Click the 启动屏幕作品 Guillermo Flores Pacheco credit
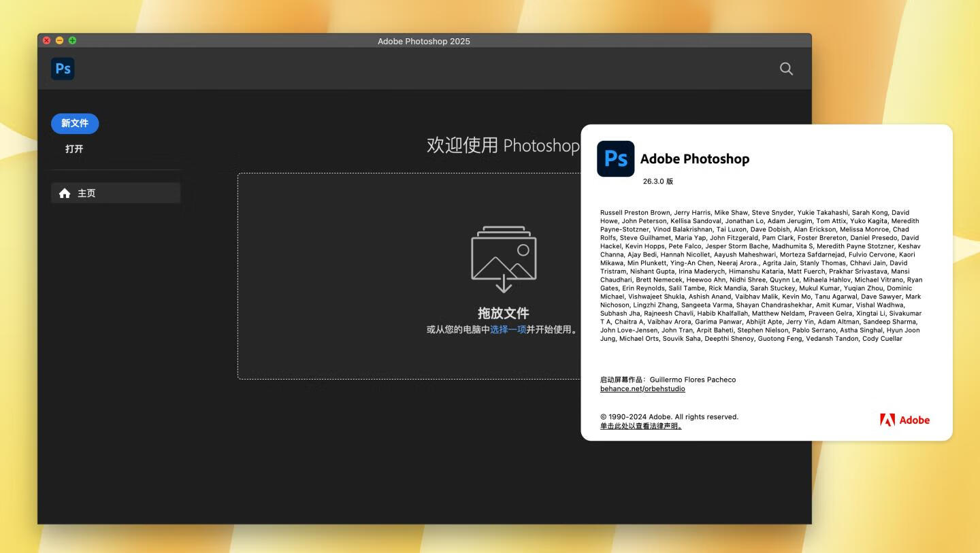 click(x=668, y=380)
